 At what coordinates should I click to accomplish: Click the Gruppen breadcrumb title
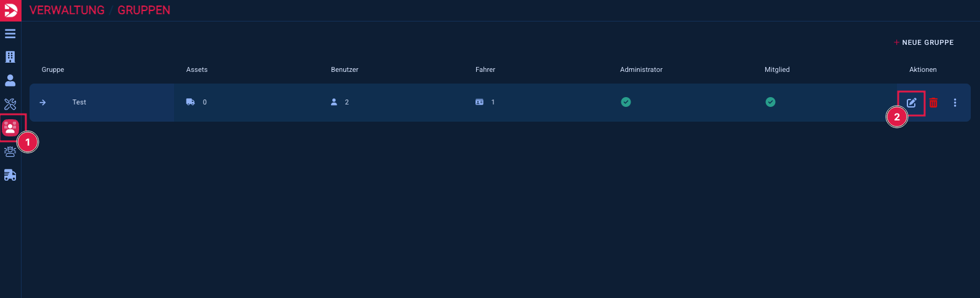[144, 10]
